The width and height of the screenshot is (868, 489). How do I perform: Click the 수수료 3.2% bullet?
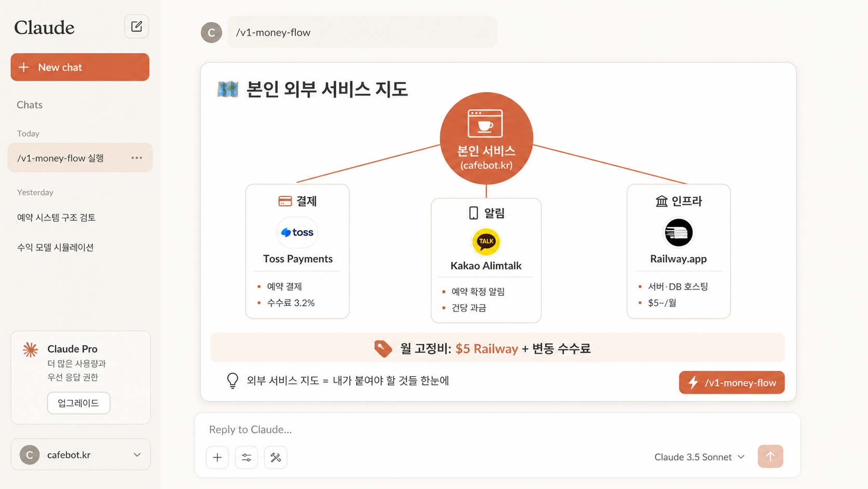[x=291, y=303]
